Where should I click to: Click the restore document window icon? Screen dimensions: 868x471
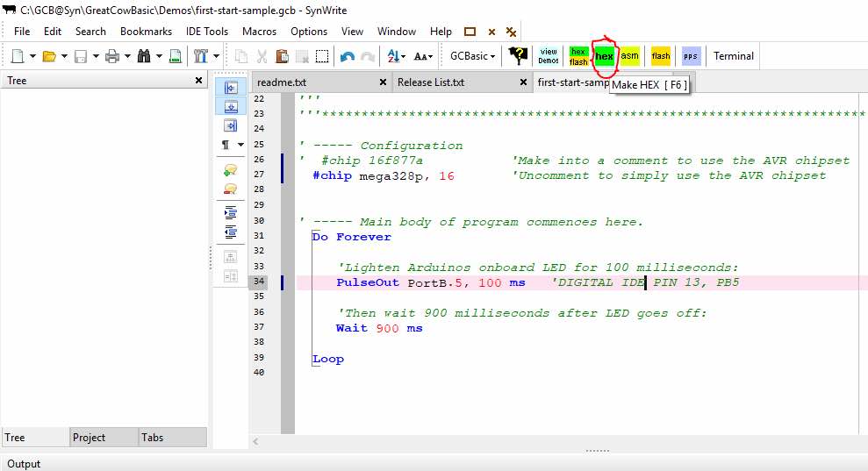[x=470, y=32]
